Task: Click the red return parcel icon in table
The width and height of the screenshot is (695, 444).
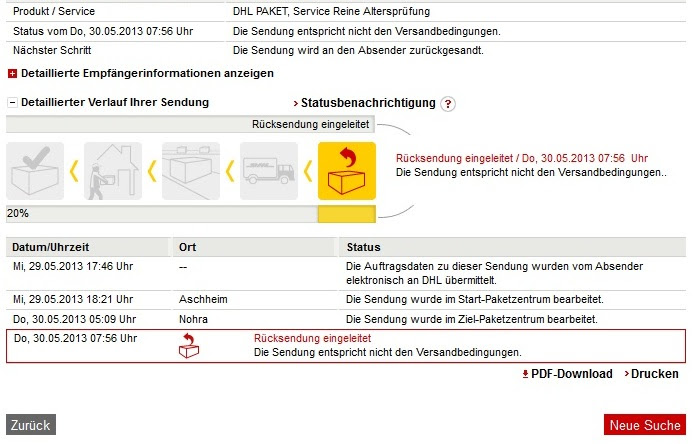Action: coord(189,346)
